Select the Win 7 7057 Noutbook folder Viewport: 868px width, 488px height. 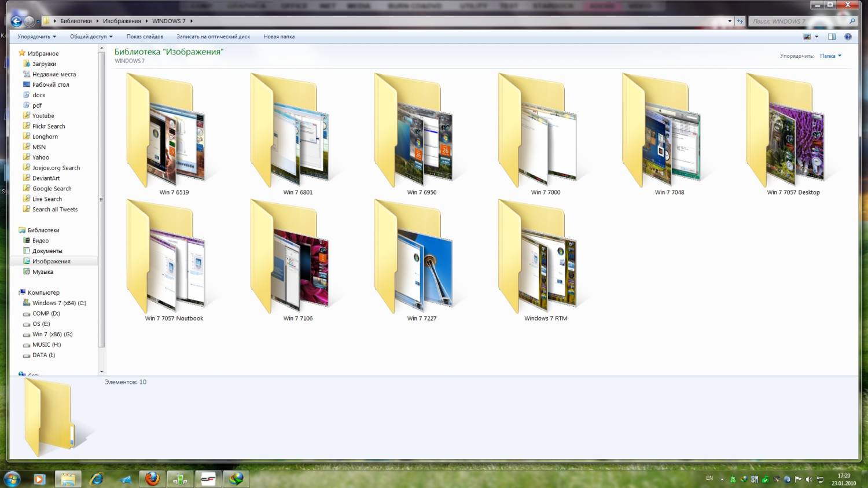point(174,260)
